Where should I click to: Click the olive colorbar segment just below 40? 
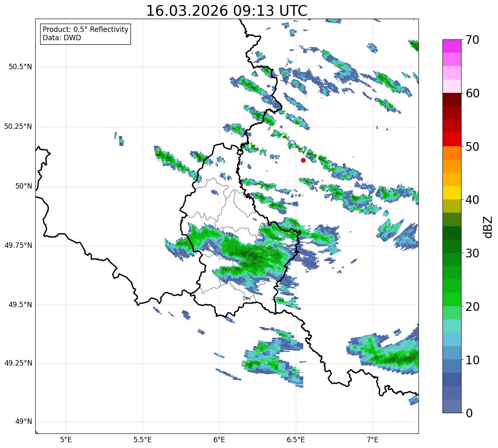[x=452, y=206]
